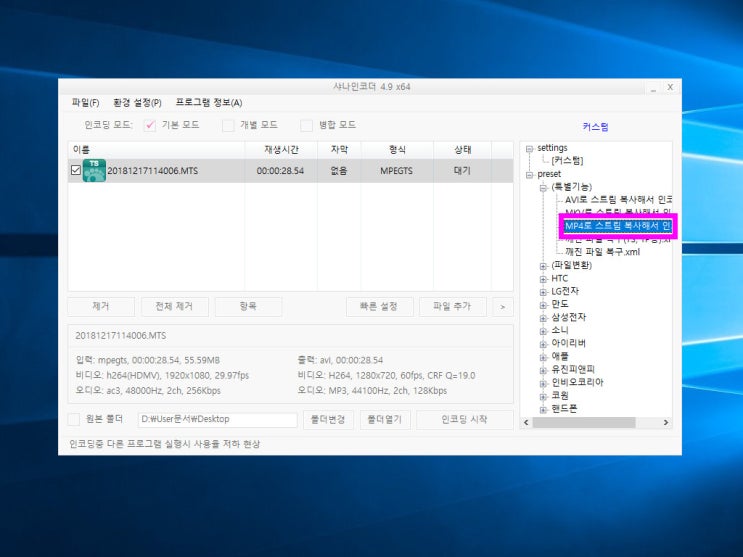
Task: Select the [커스텀] item under settings
Action: pyautogui.click(x=567, y=161)
